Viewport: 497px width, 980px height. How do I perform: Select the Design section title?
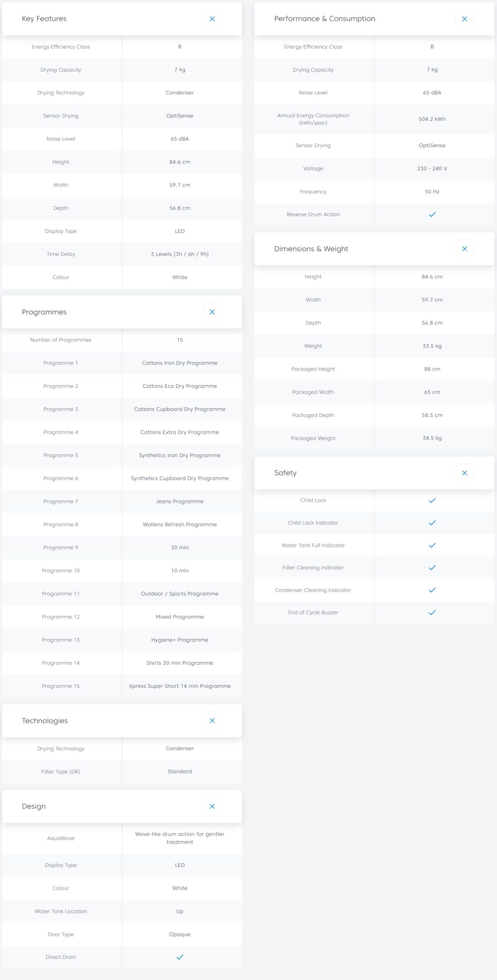[x=34, y=806]
